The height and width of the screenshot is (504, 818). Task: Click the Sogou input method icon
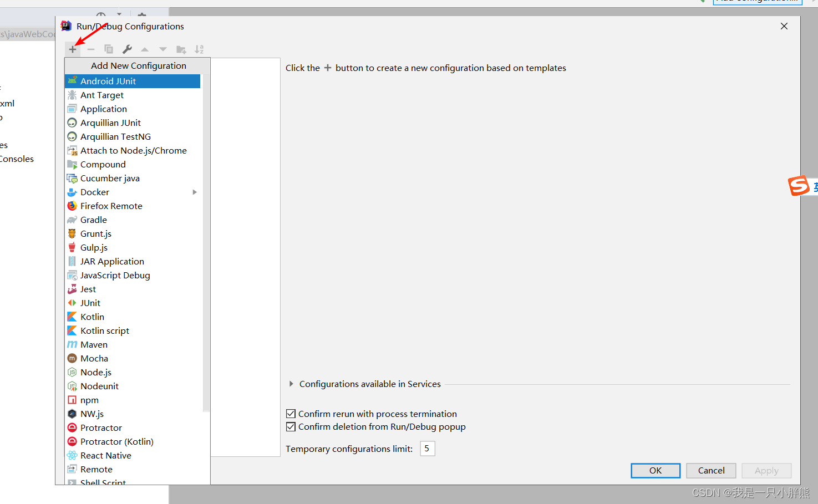pos(799,186)
